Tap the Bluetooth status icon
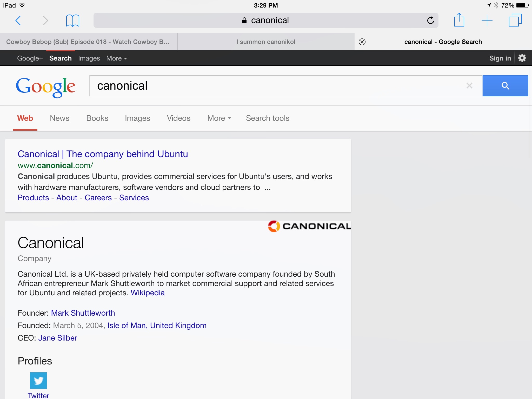The width and height of the screenshot is (532, 399). click(496, 5)
